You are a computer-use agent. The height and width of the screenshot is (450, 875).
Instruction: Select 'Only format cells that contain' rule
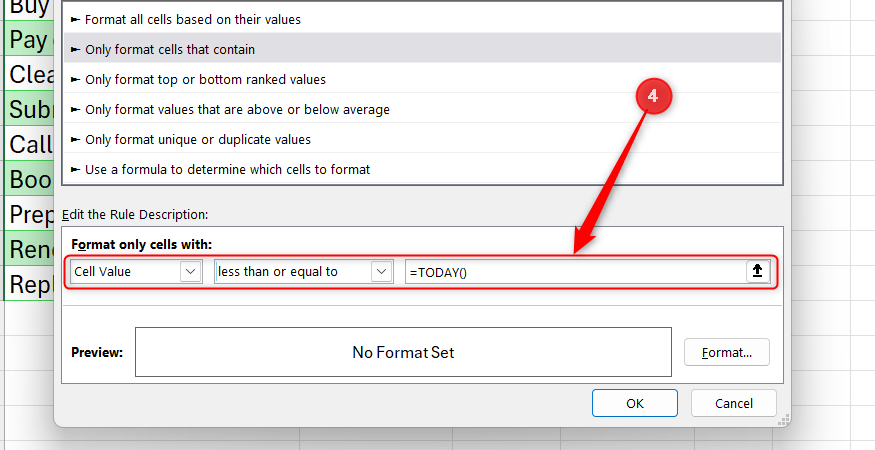pos(422,49)
